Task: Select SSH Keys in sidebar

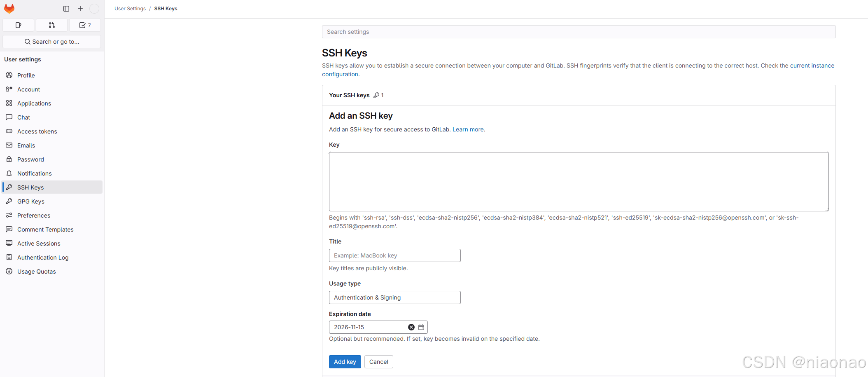Action: [52, 187]
